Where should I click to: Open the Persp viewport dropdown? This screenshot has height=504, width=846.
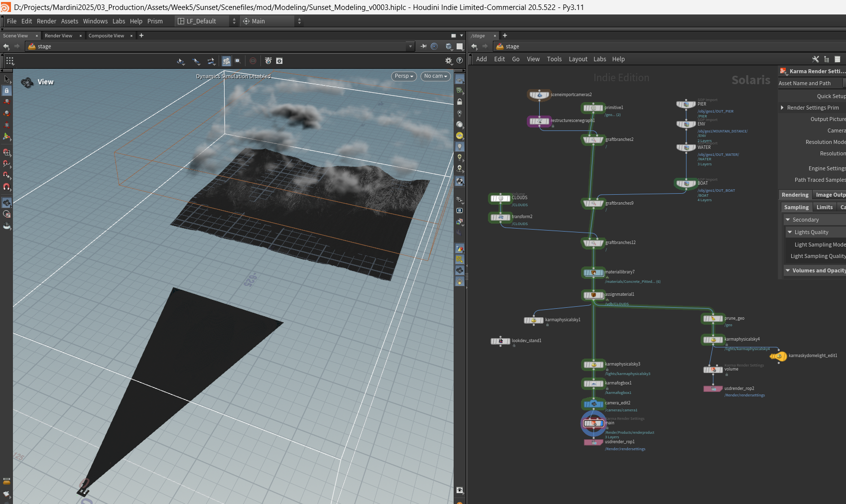tap(404, 76)
